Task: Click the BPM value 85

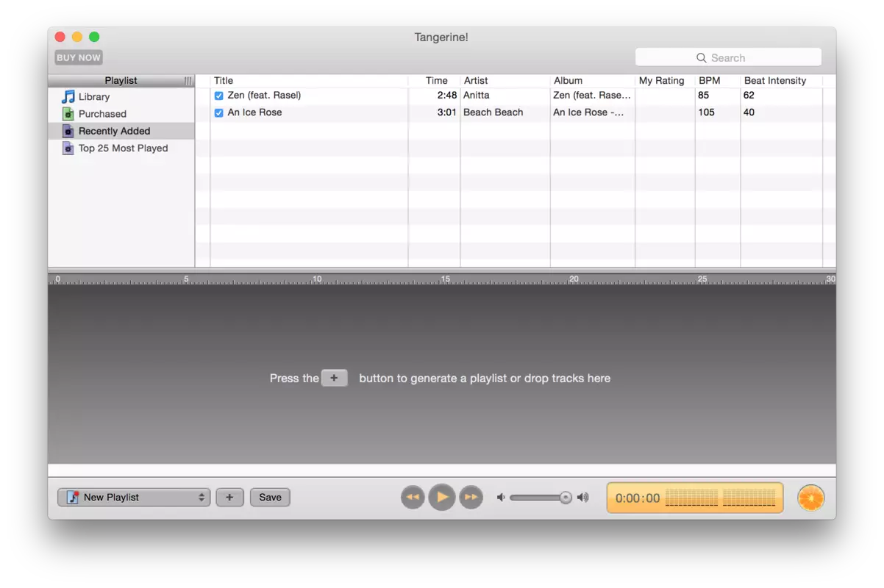Action: click(x=704, y=96)
